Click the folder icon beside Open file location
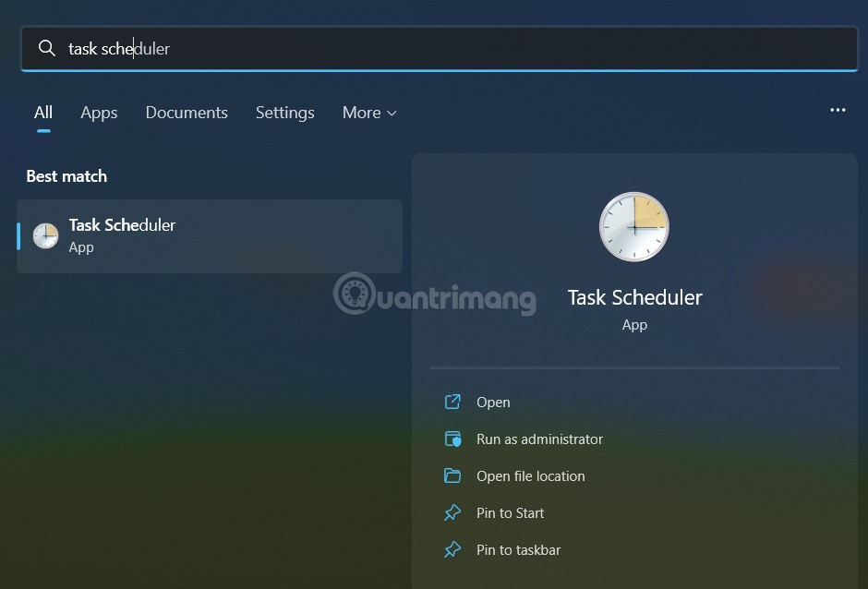868x589 pixels. [452, 475]
